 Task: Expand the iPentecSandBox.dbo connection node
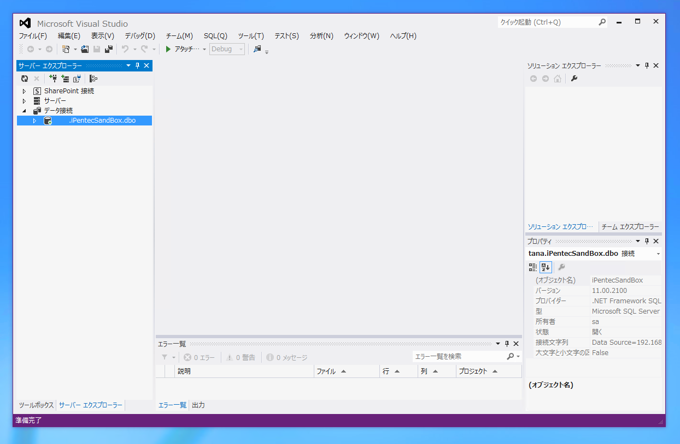pos(35,121)
